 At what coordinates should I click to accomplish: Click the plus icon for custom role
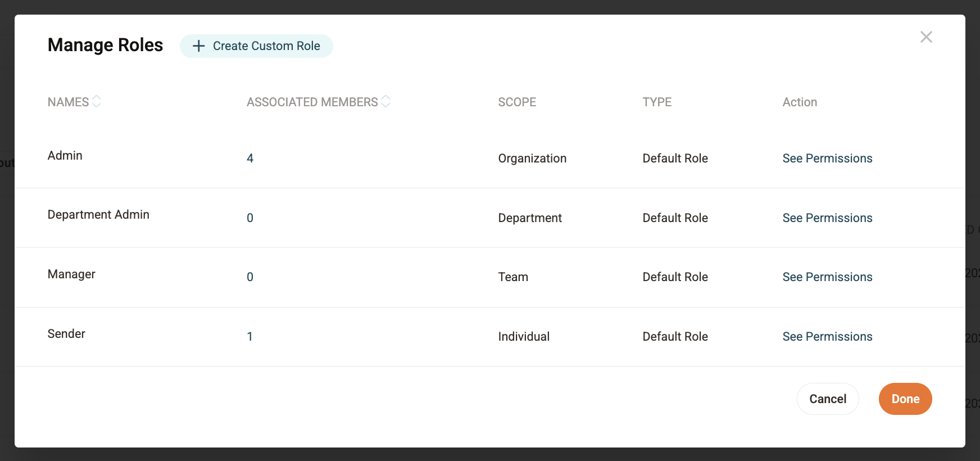point(198,46)
